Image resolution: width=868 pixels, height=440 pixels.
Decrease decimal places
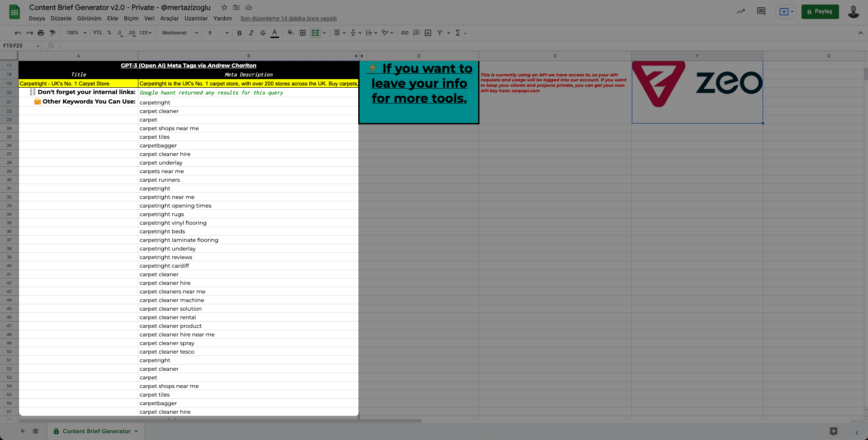tap(120, 33)
